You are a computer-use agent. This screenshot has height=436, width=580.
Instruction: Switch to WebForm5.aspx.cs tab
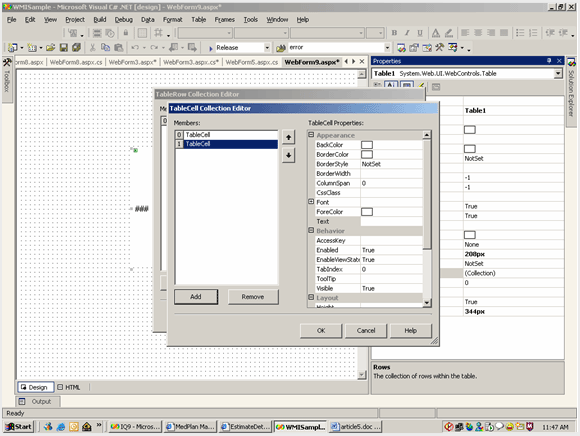[252, 62]
